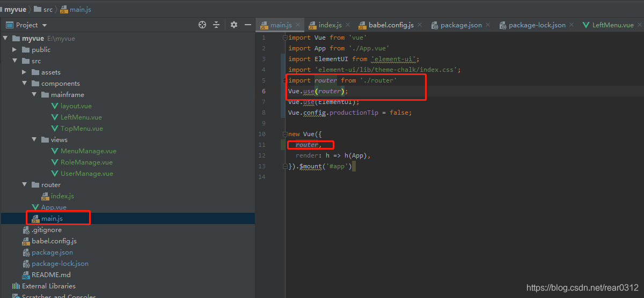The width and height of the screenshot is (644, 298).
Task: Select TopMenu.vue in the project tree
Action: (81, 128)
